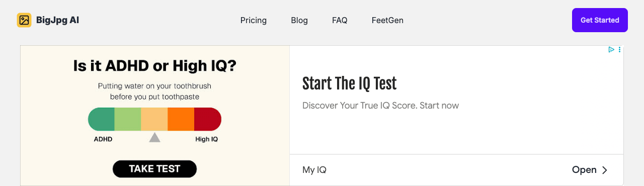Click the gray triangle pointer under gauge

pyautogui.click(x=154, y=137)
